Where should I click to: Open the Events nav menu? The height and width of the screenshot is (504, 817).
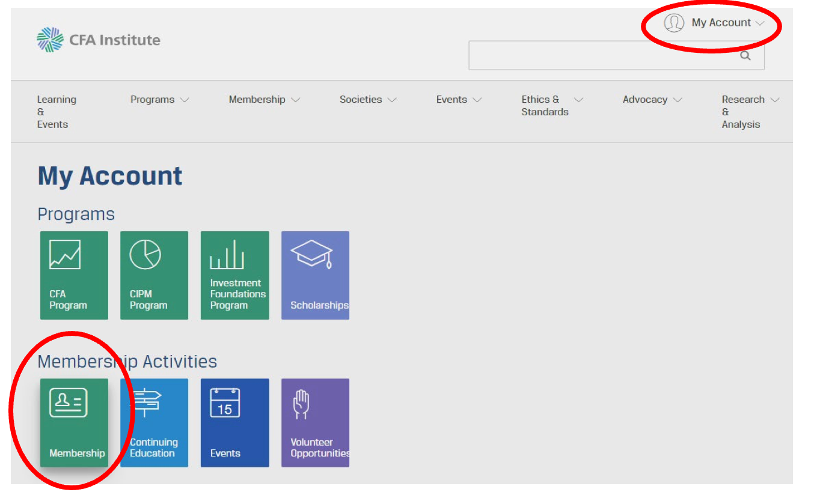[451, 100]
